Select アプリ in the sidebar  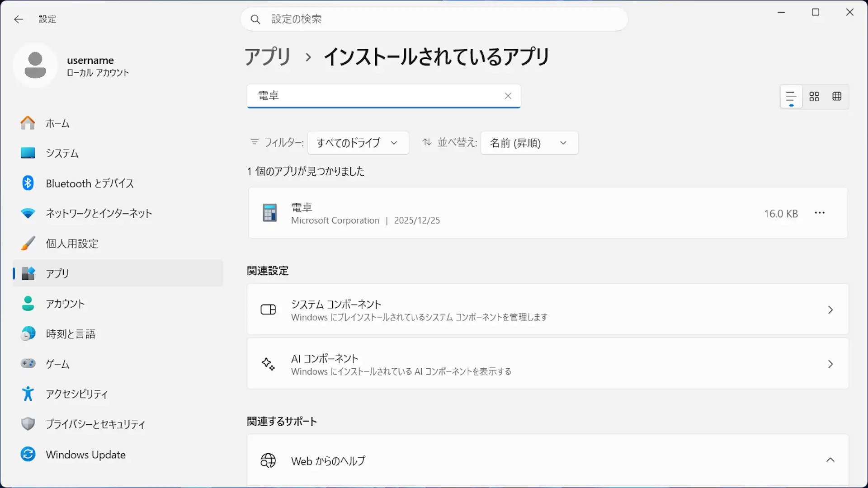(x=118, y=273)
